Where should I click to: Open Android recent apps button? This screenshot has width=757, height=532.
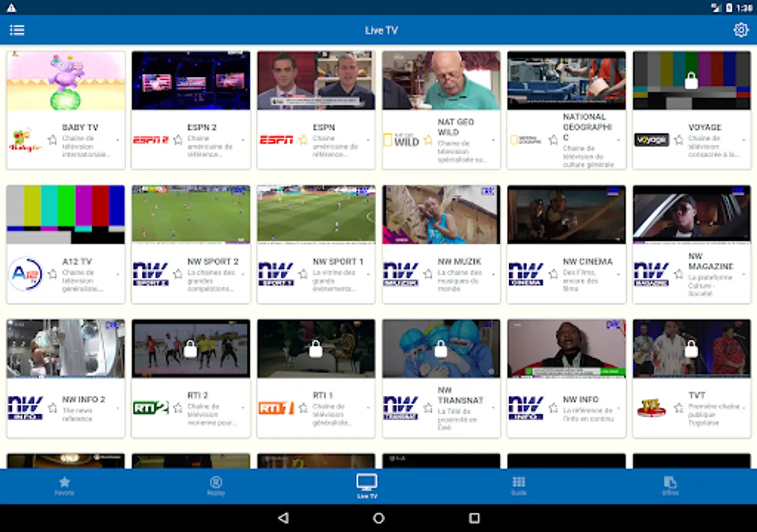coord(474,518)
